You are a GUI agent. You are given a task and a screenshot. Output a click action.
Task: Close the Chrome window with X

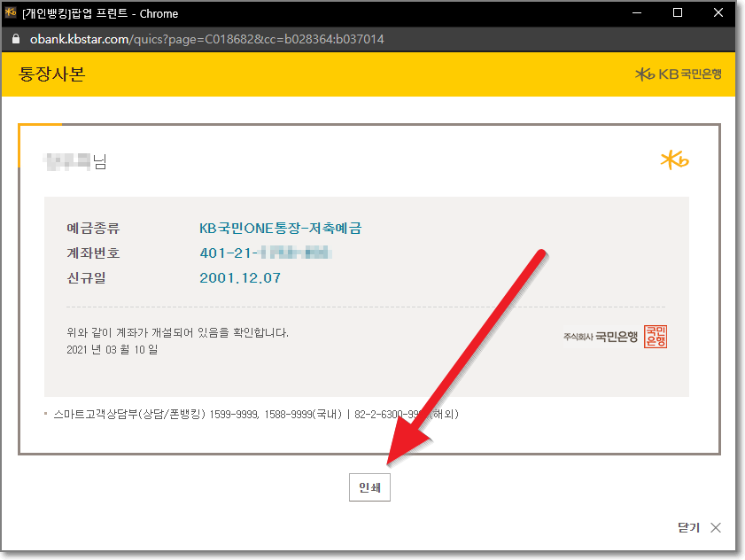[718, 12]
